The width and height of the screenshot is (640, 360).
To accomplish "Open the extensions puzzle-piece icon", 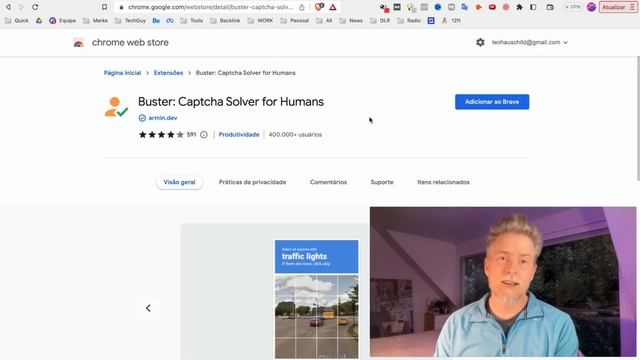I will [x=519, y=7].
